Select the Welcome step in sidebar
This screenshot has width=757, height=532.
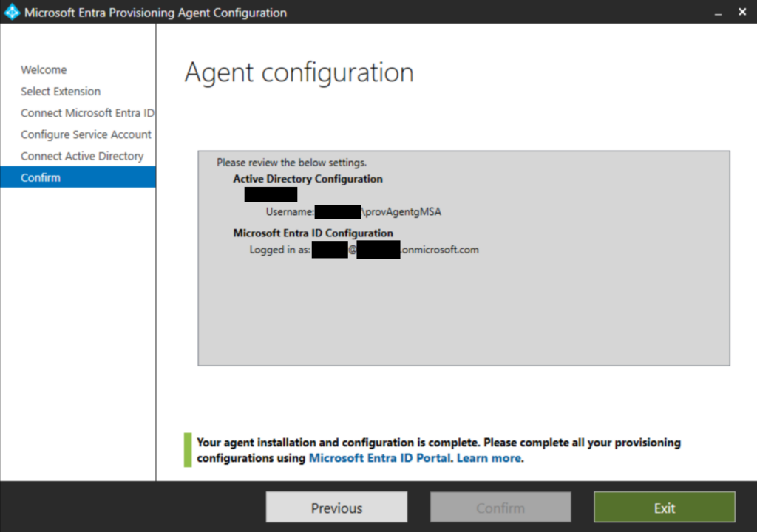click(44, 69)
